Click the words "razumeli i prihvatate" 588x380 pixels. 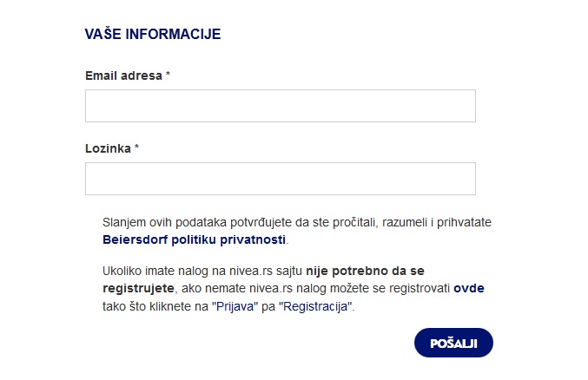437,222
